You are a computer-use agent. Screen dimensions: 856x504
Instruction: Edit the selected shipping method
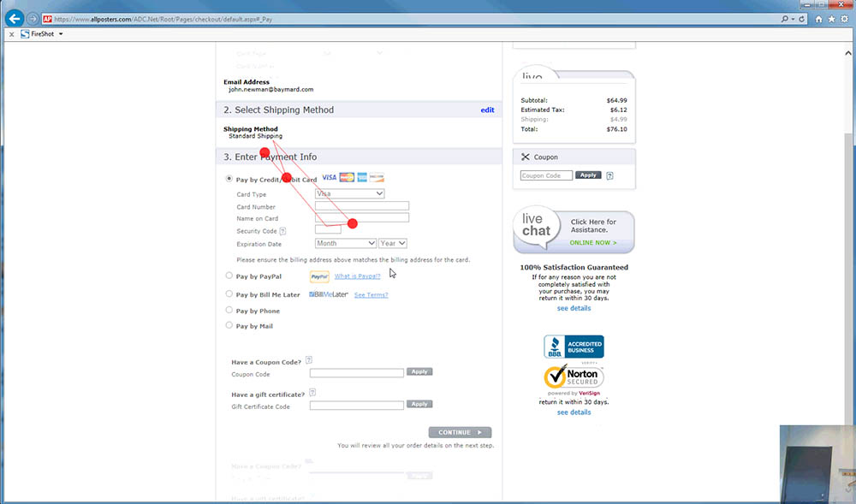(x=487, y=110)
